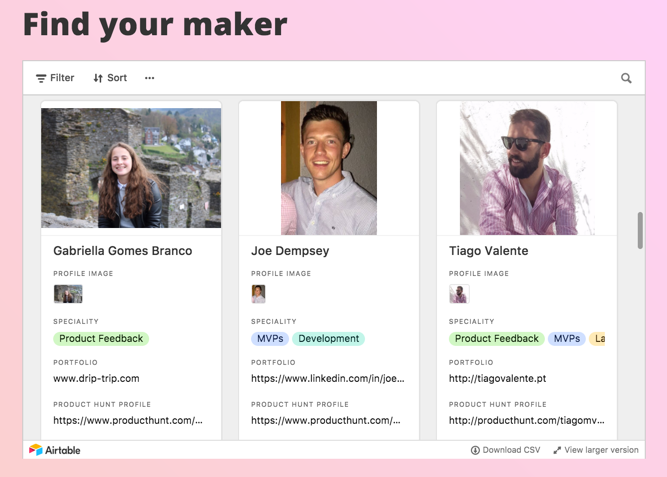The height and width of the screenshot is (477, 667).
Task: Open the tiagovalente.pt portfolio link
Action: point(497,379)
